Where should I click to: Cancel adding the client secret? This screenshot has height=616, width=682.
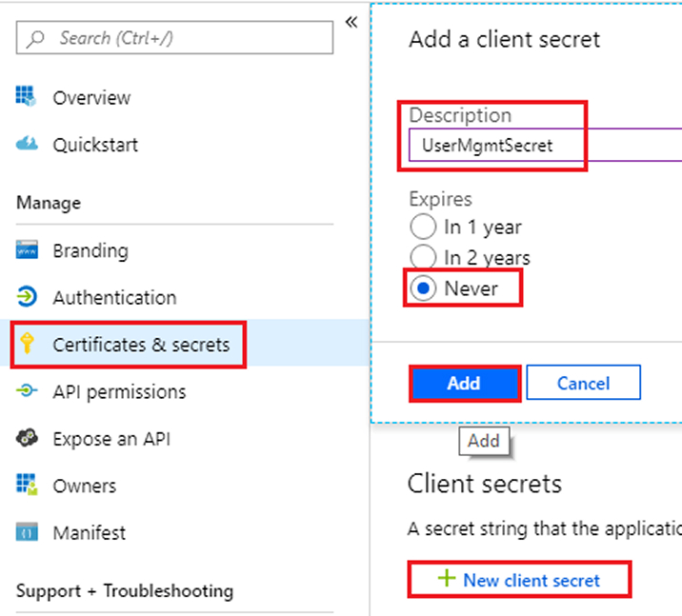(583, 383)
